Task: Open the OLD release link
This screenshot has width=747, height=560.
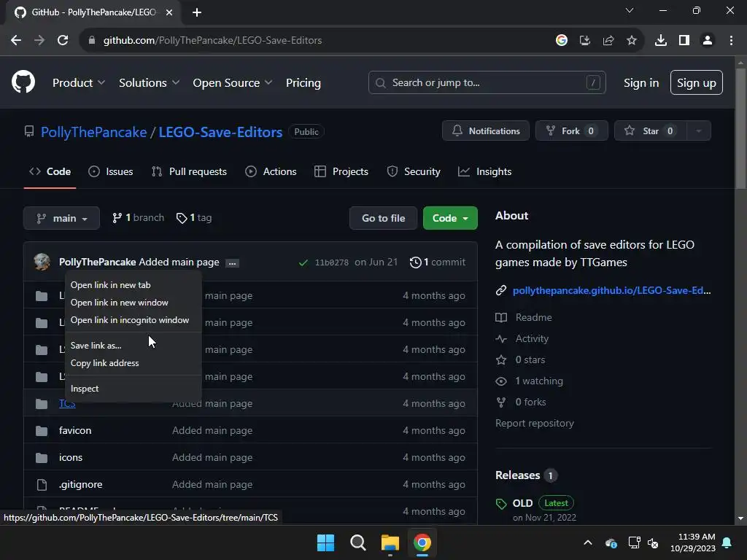Action: [522, 503]
